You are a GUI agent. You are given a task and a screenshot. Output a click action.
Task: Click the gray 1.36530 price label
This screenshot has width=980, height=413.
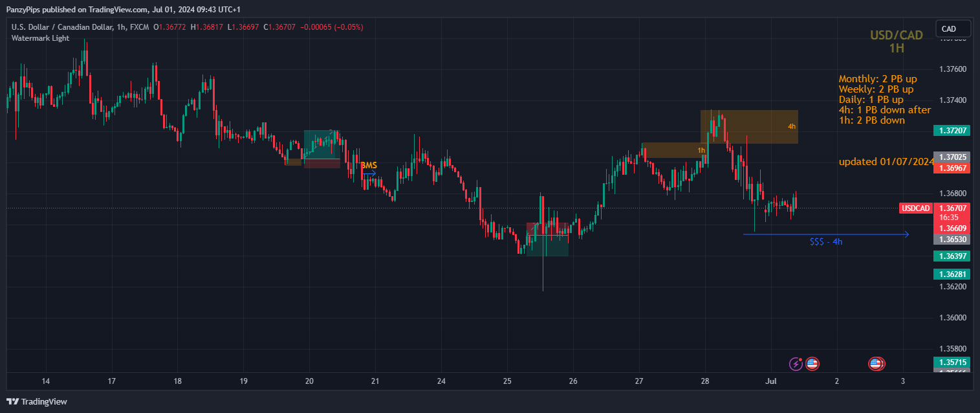pos(952,240)
